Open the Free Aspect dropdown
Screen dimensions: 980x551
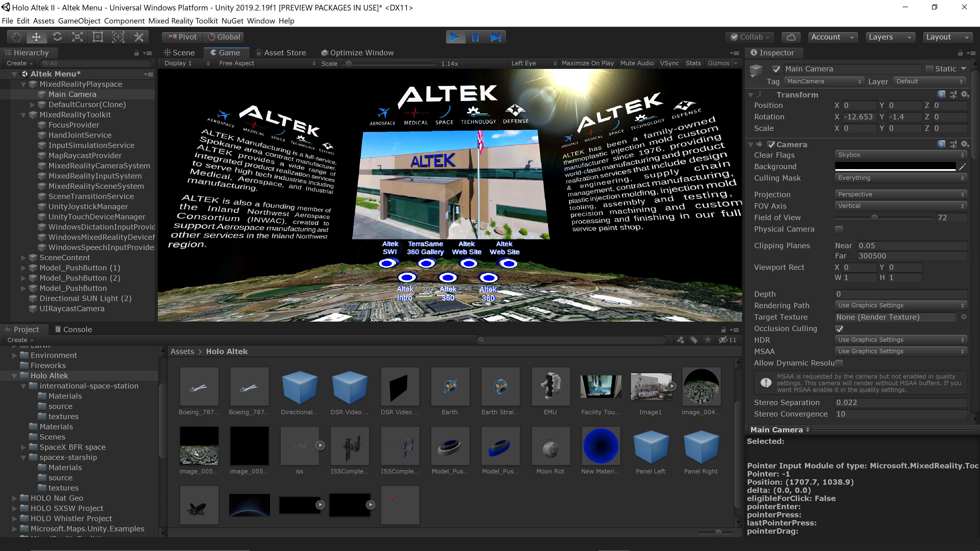[267, 63]
